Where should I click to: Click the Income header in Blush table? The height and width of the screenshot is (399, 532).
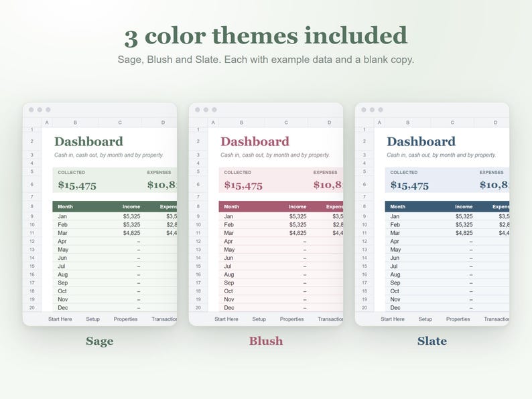(297, 206)
